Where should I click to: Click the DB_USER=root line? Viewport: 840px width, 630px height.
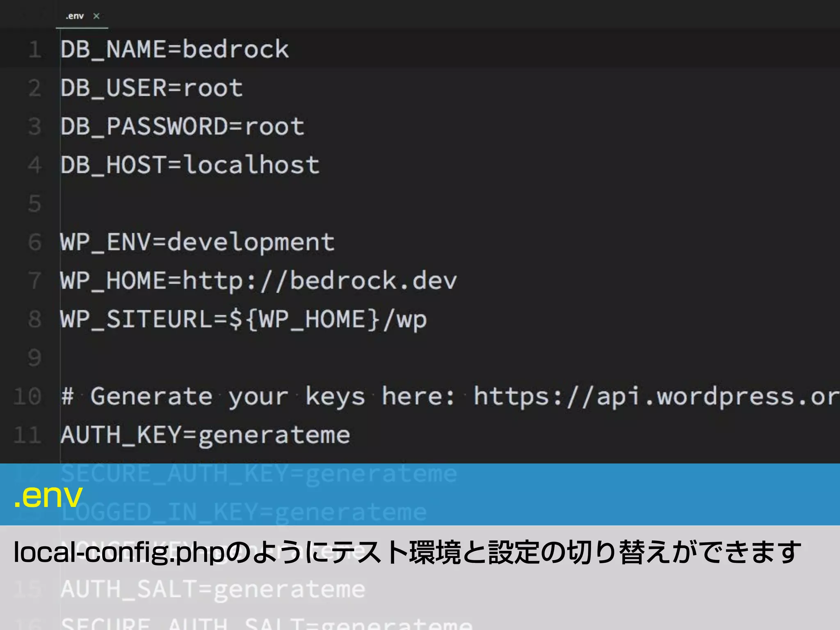click(152, 89)
